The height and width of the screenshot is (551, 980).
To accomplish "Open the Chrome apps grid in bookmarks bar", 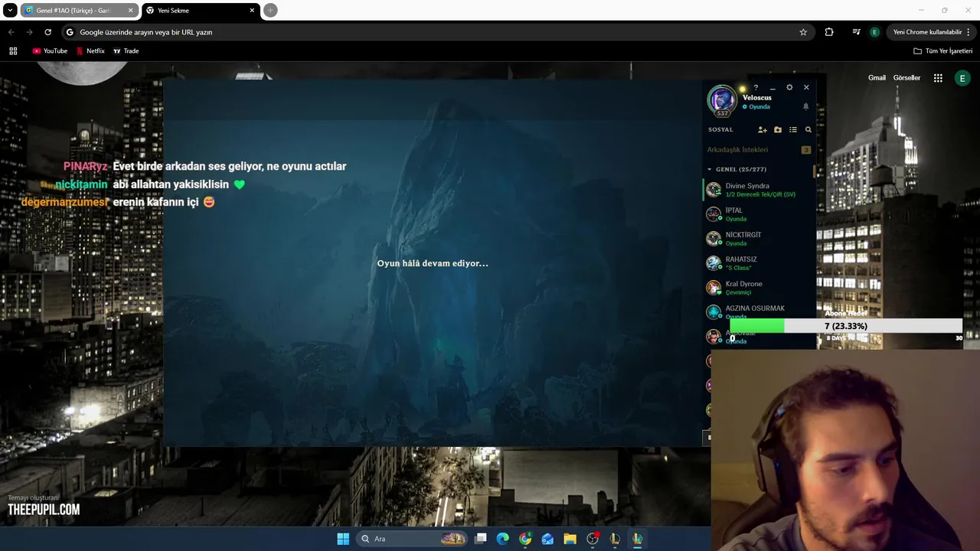I will (13, 51).
